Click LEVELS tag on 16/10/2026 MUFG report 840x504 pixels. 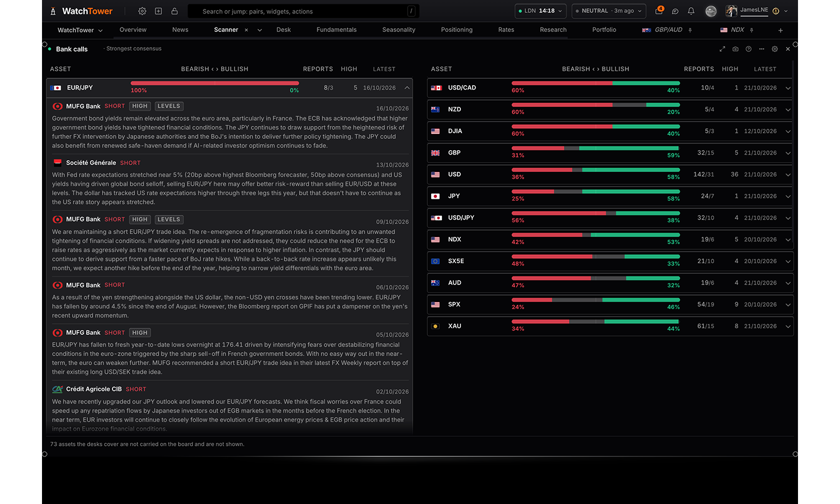pos(169,106)
